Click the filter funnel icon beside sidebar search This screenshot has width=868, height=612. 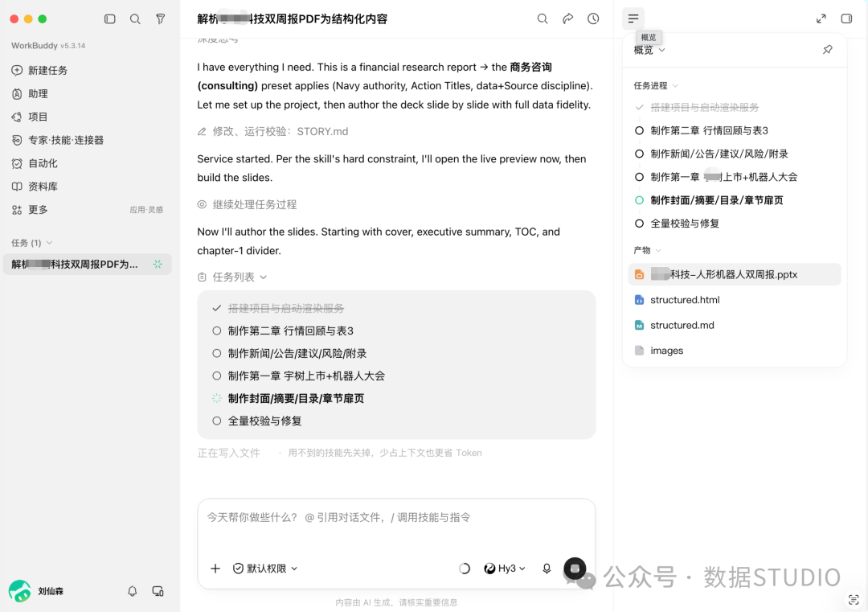[161, 18]
